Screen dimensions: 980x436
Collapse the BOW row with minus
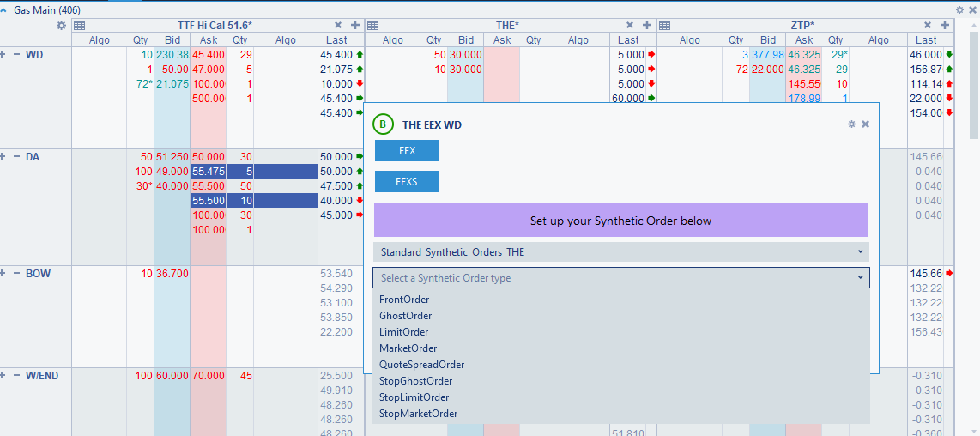[16, 274]
